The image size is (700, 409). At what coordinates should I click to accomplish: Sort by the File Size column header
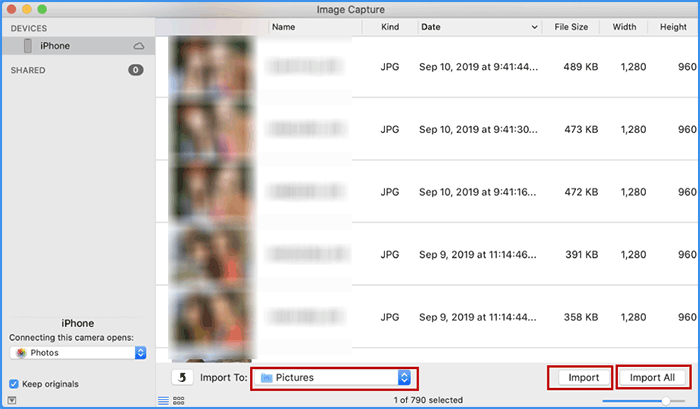point(571,27)
